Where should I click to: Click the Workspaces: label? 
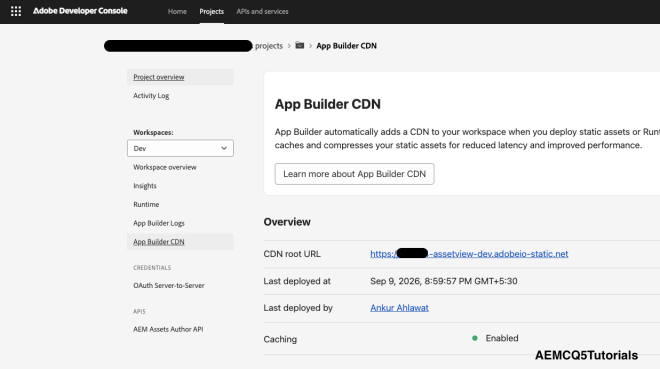coord(153,132)
